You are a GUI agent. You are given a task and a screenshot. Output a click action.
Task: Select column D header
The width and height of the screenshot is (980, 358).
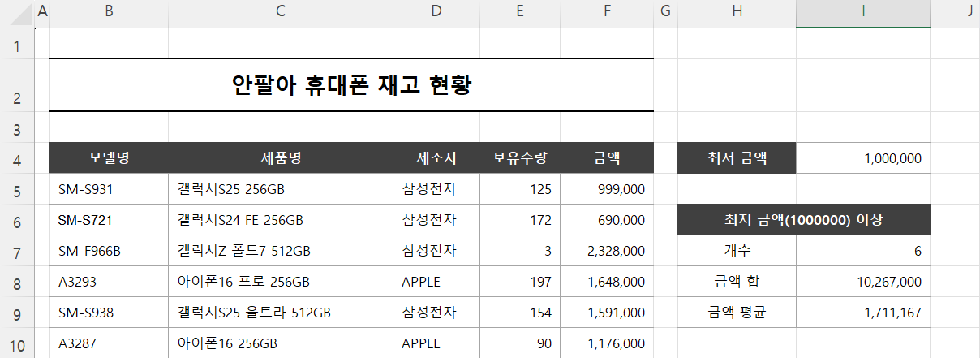coord(436,13)
